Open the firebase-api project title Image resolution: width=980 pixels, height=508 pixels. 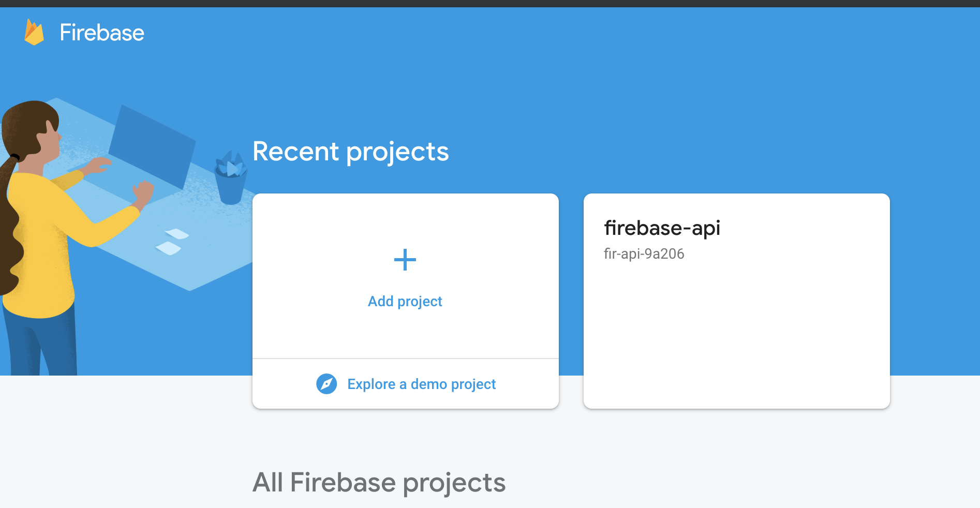[x=662, y=228]
